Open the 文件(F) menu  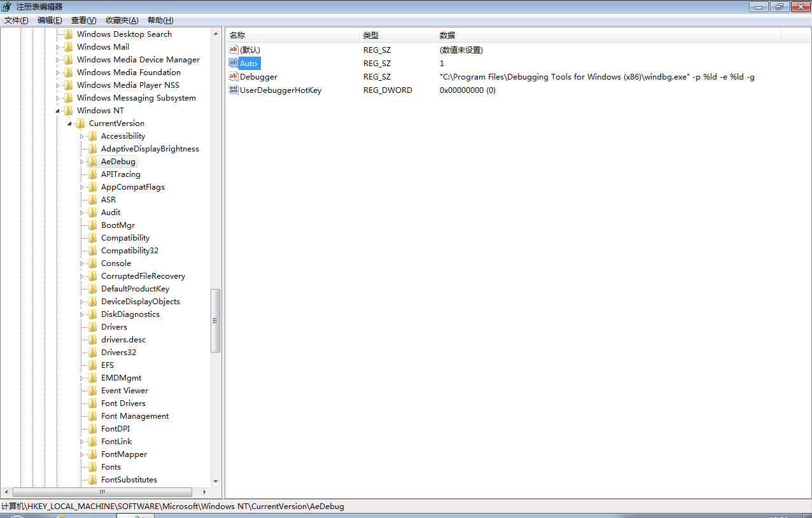[17, 20]
